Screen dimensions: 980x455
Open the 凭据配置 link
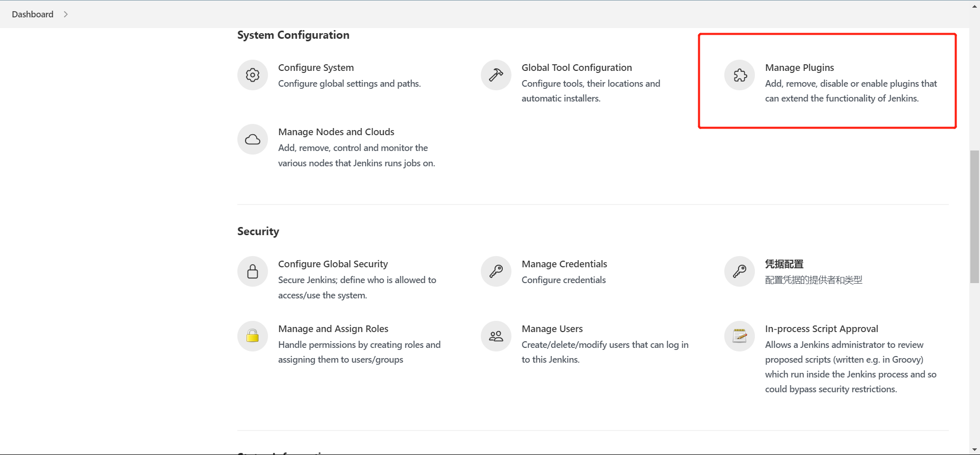784,264
